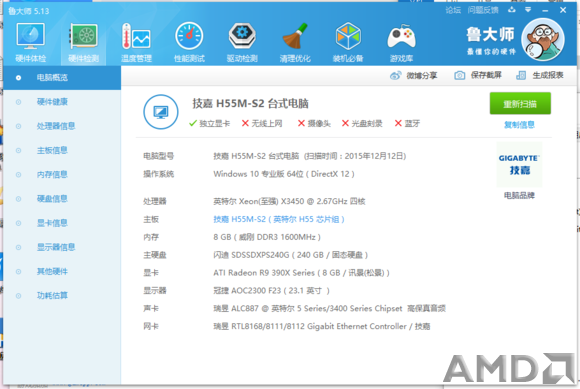Click the generate report icon
The image size is (580, 389).
tap(521, 75)
